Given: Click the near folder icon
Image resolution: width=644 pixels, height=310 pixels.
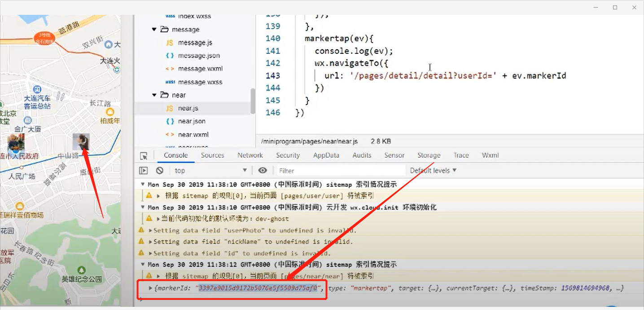Looking at the screenshot, I should [164, 95].
